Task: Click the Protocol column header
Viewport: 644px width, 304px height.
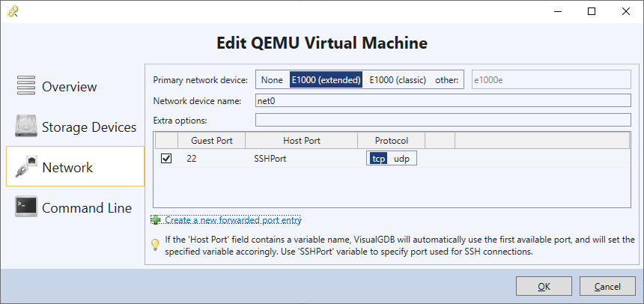Action: coord(392,141)
